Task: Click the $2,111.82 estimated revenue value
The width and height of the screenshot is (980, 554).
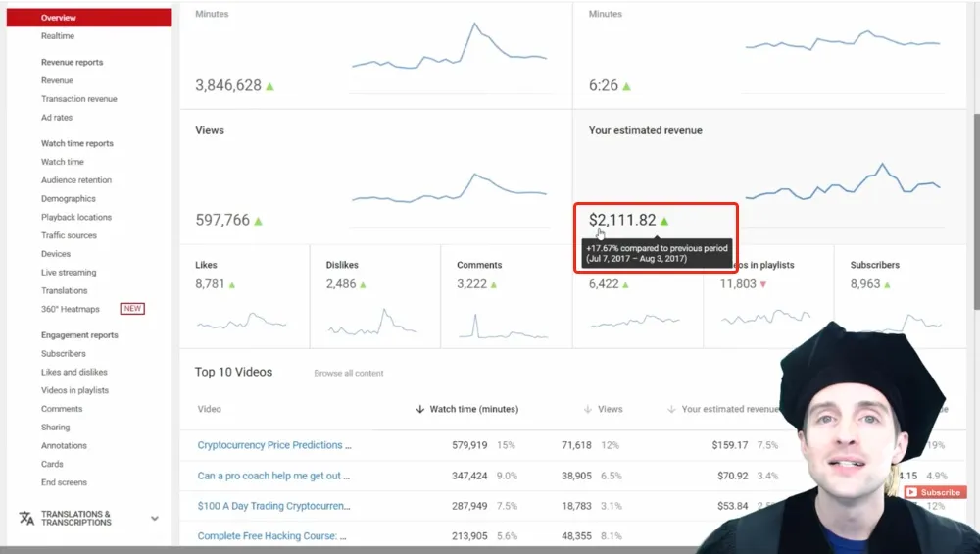Action: tap(622, 220)
